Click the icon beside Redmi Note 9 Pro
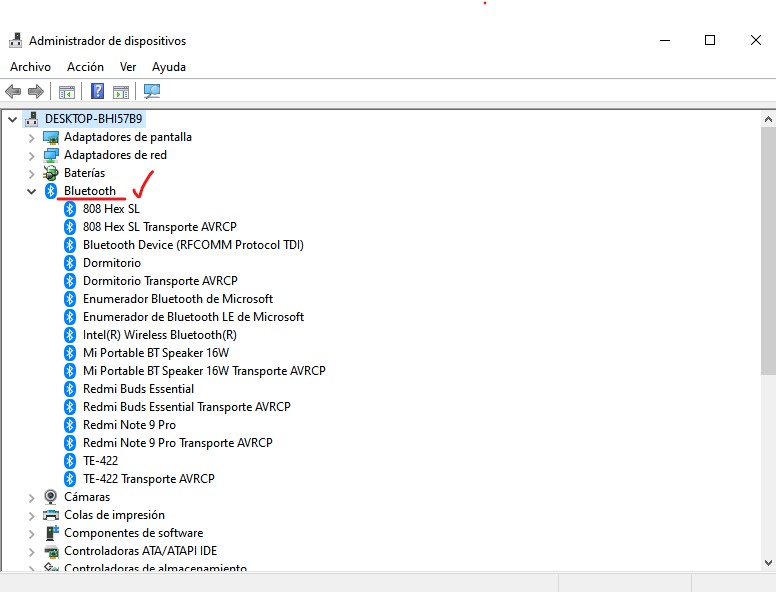 pos(70,425)
